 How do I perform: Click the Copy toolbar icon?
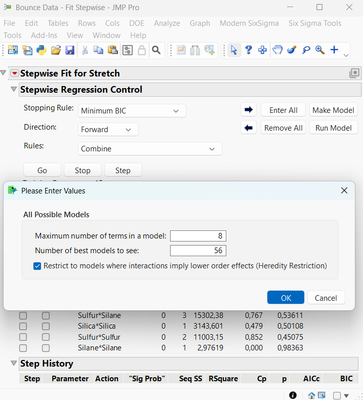coord(98,50)
